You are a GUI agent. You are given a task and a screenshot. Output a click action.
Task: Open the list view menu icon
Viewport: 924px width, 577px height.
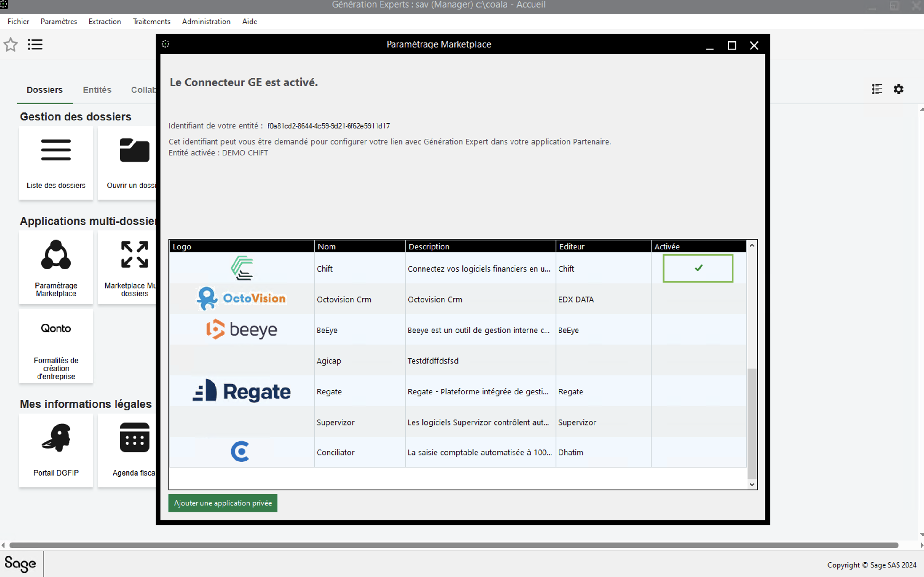[x=35, y=45]
